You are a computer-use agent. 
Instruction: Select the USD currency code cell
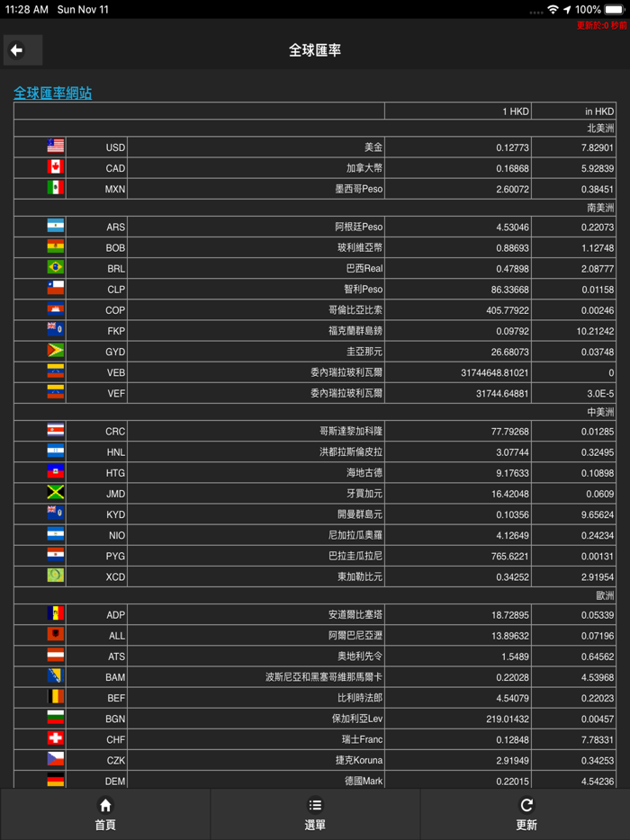[115, 147]
